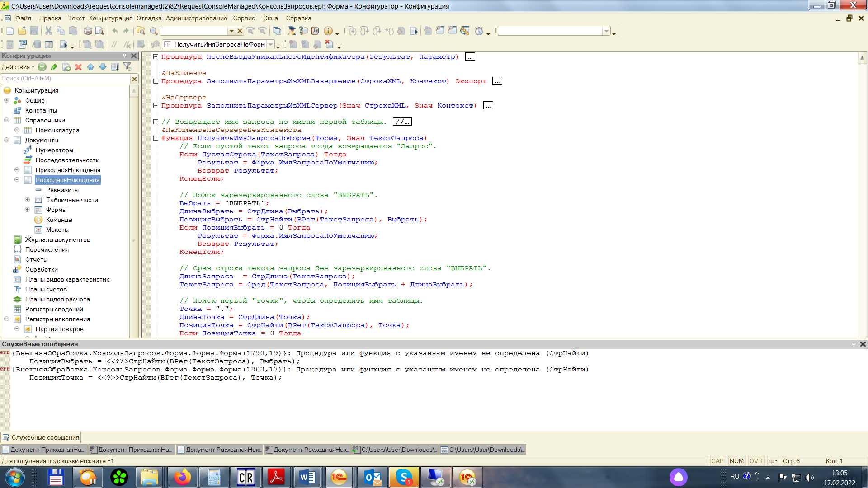Switch to first Документ ПриходнаяНакладная window tab
868x488 pixels.
pos(44,450)
